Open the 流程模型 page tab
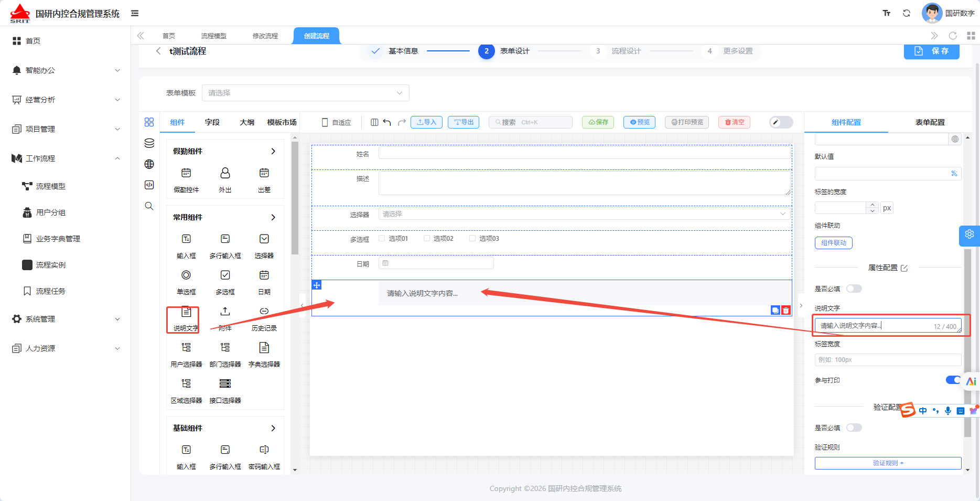 coord(214,36)
